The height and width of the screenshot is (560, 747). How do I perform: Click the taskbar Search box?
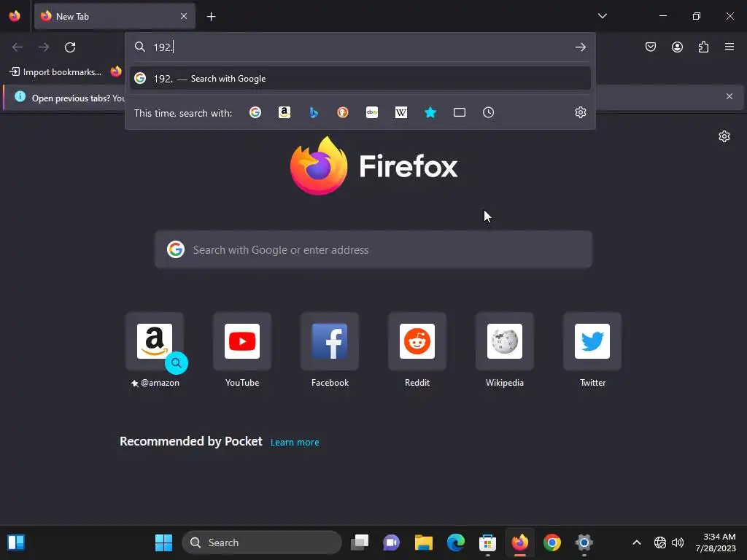click(x=262, y=542)
